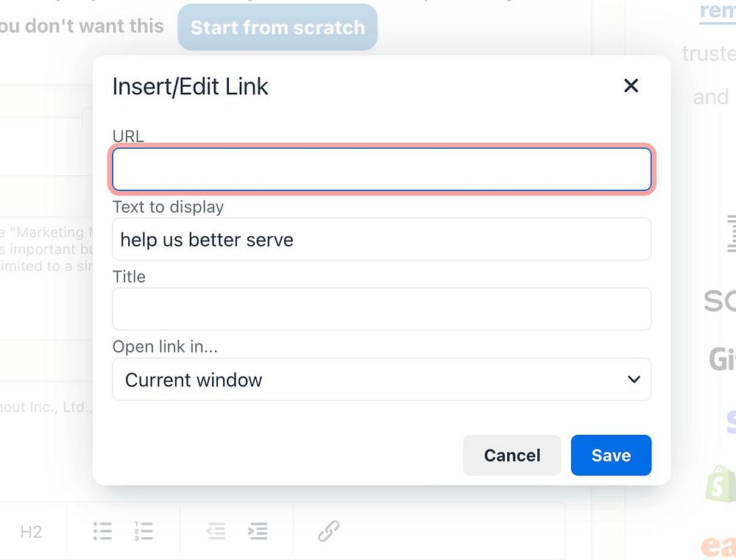736x560 pixels.
Task: Click into the URL input field
Action: click(x=381, y=169)
